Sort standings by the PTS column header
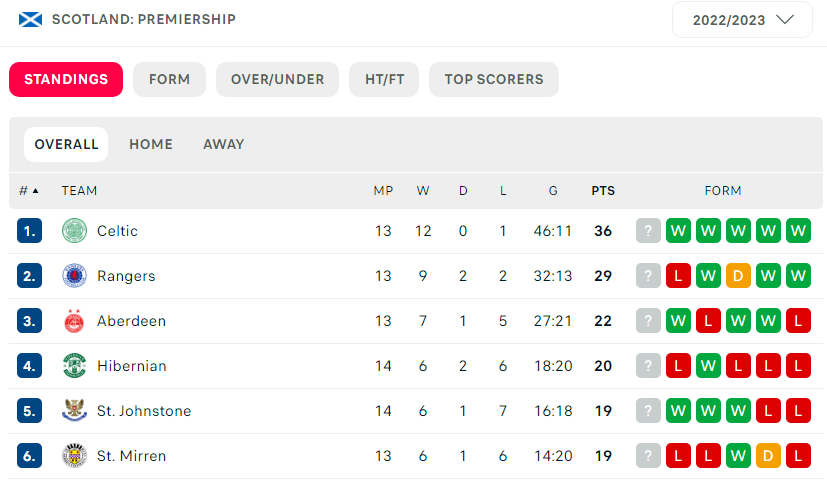This screenshot has height=486, width=827. 603,190
